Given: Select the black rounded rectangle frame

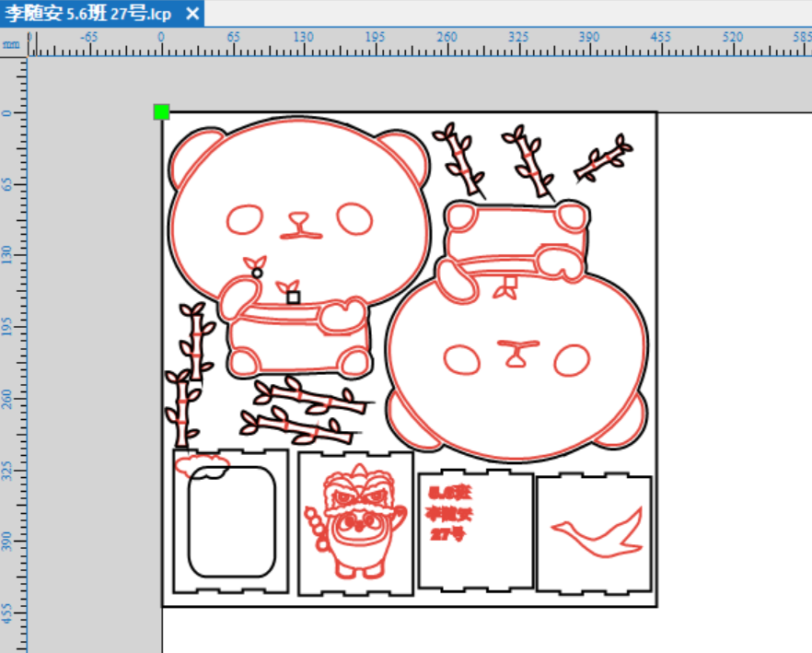Looking at the screenshot, I should (x=232, y=522).
